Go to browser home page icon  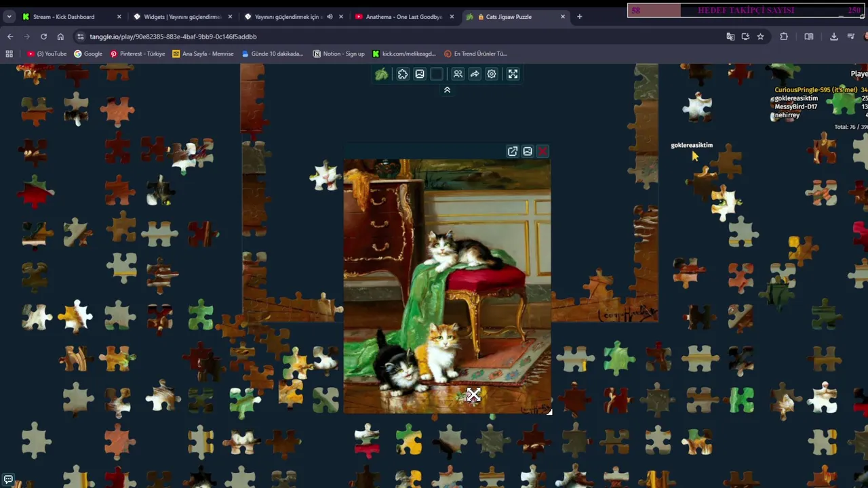[x=60, y=37]
